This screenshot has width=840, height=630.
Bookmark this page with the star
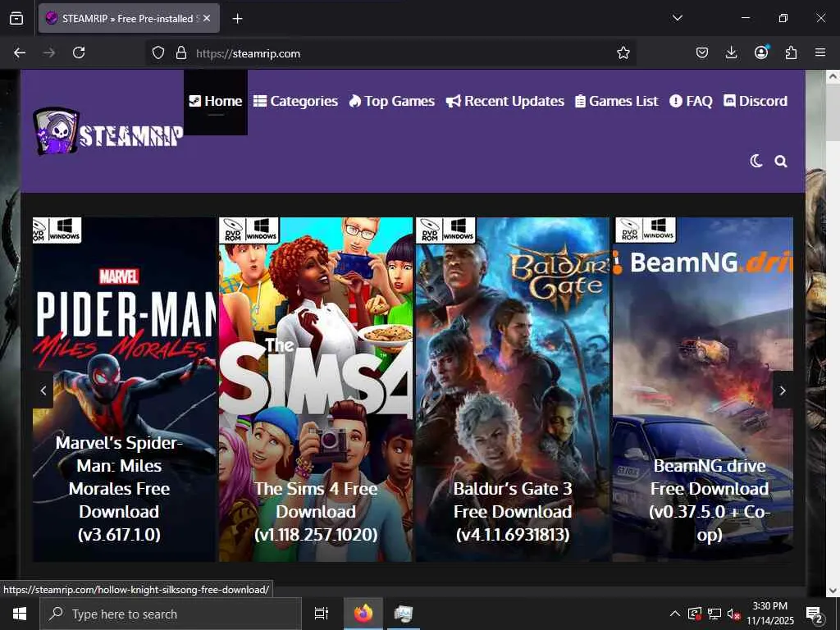pos(623,52)
